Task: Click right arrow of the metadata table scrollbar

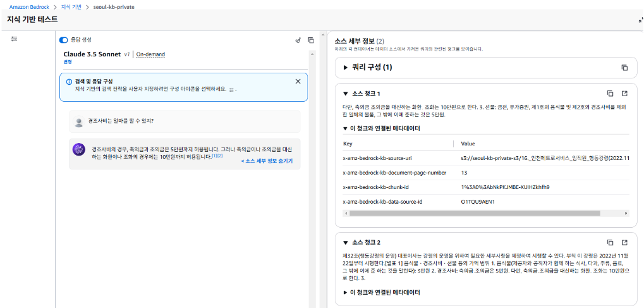Action: [626, 213]
